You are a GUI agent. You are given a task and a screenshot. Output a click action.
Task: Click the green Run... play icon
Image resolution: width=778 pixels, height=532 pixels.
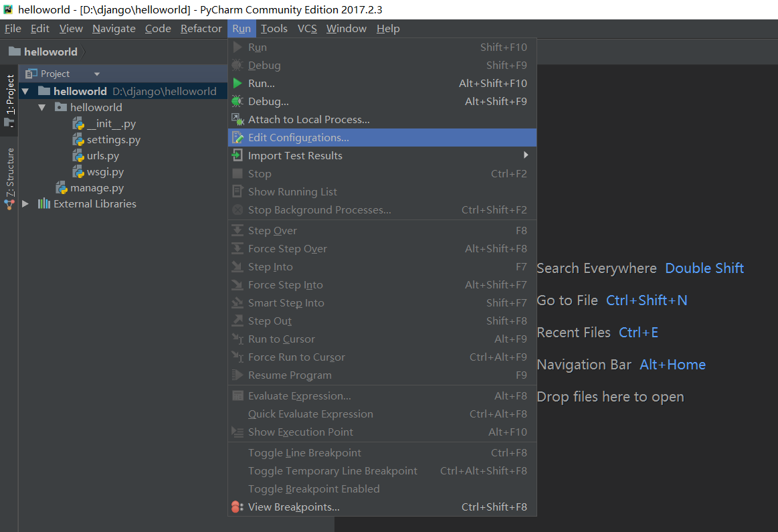pos(237,84)
